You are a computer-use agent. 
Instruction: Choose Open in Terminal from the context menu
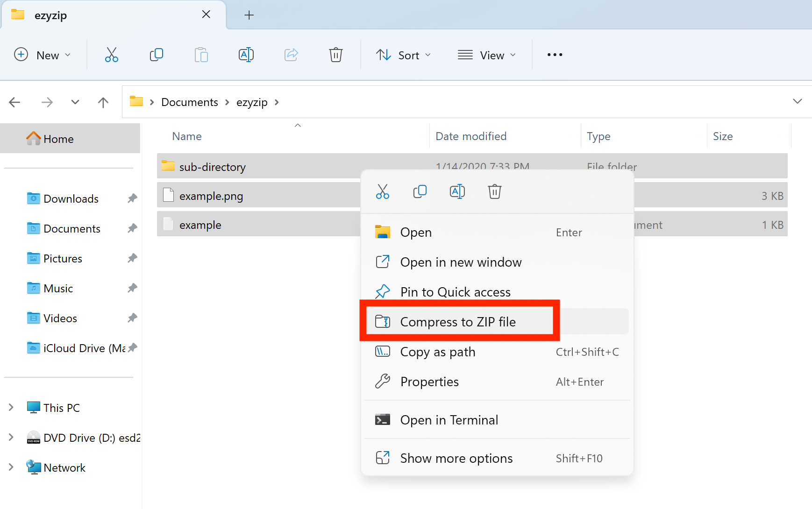click(x=449, y=419)
